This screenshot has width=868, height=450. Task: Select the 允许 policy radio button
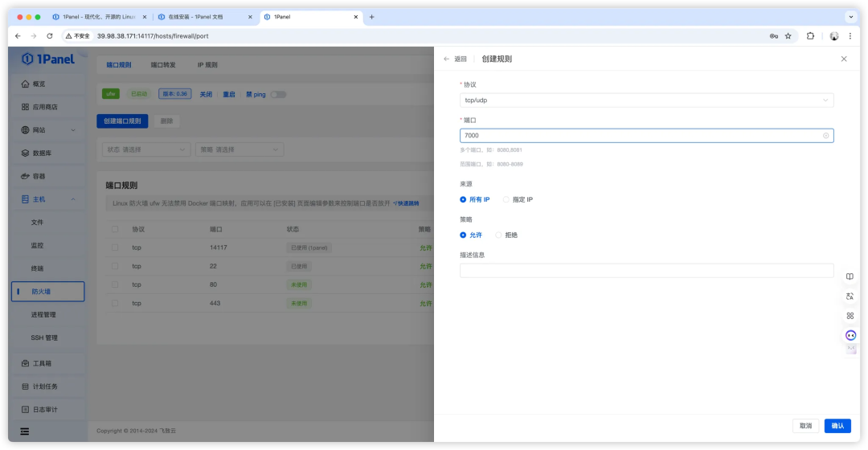463,235
